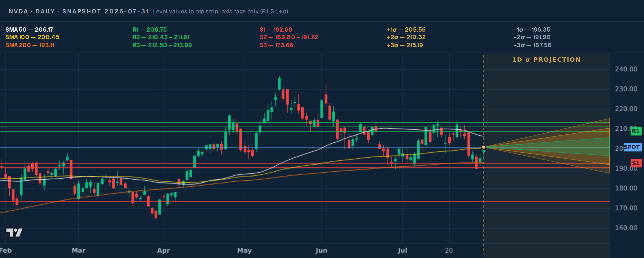This screenshot has width=644, height=258.
Task: Click the May date axis label
Action: click(244, 250)
